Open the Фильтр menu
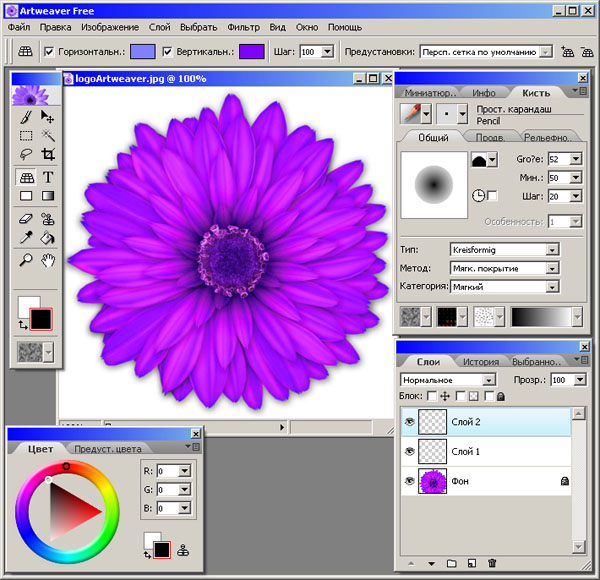Screen dimensions: 600x580 pos(243,27)
